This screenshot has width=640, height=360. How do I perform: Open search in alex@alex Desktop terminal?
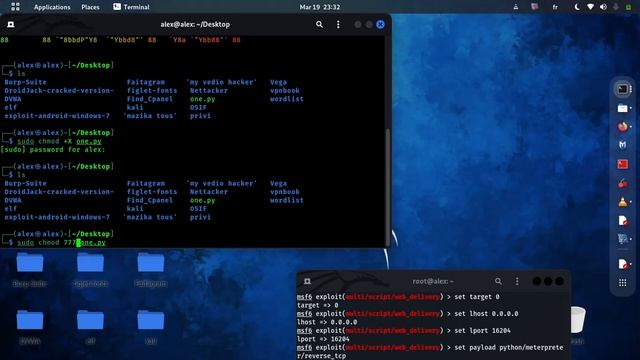pos(319,24)
